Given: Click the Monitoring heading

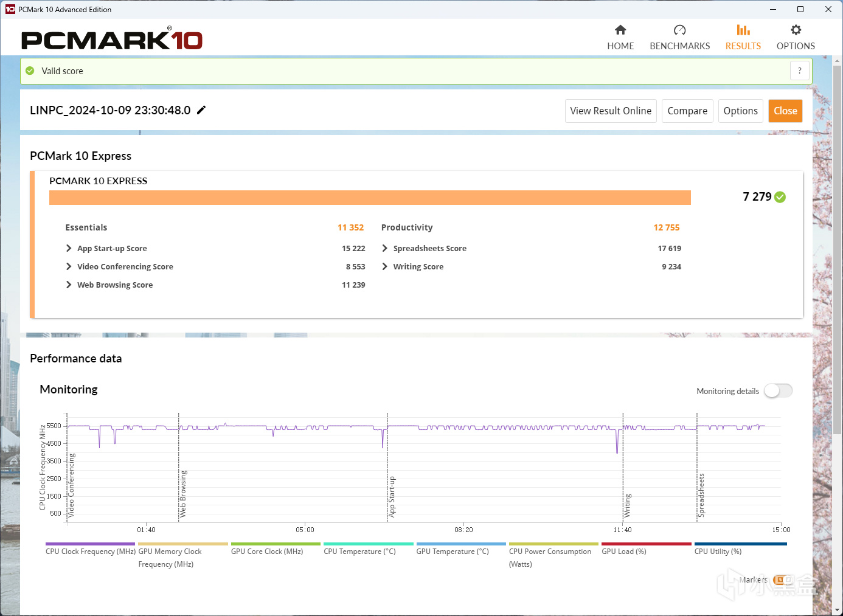Looking at the screenshot, I should click(69, 389).
